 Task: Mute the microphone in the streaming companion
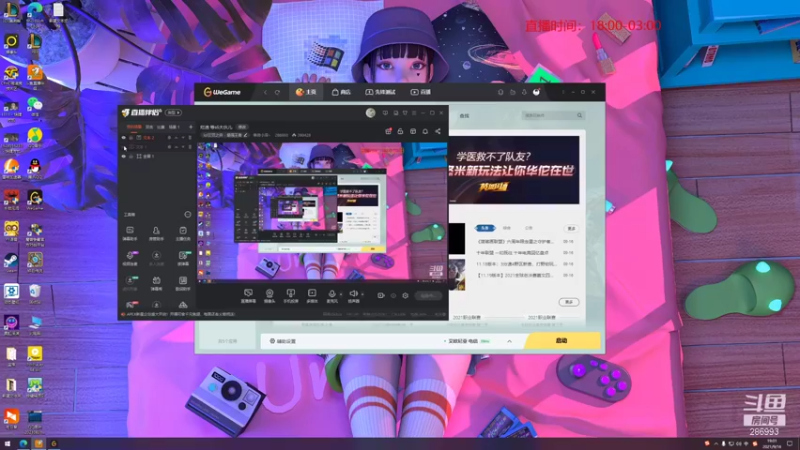pos(332,294)
